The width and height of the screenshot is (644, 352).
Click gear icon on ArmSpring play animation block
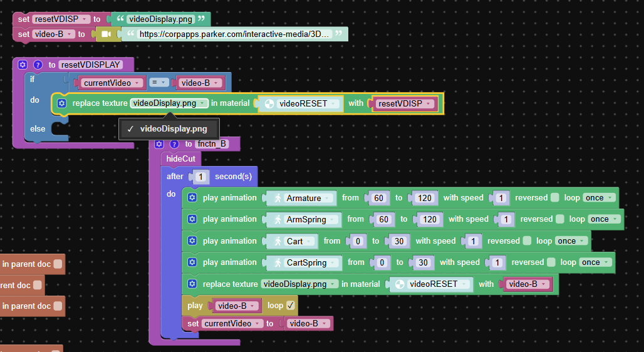click(x=192, y=219)
